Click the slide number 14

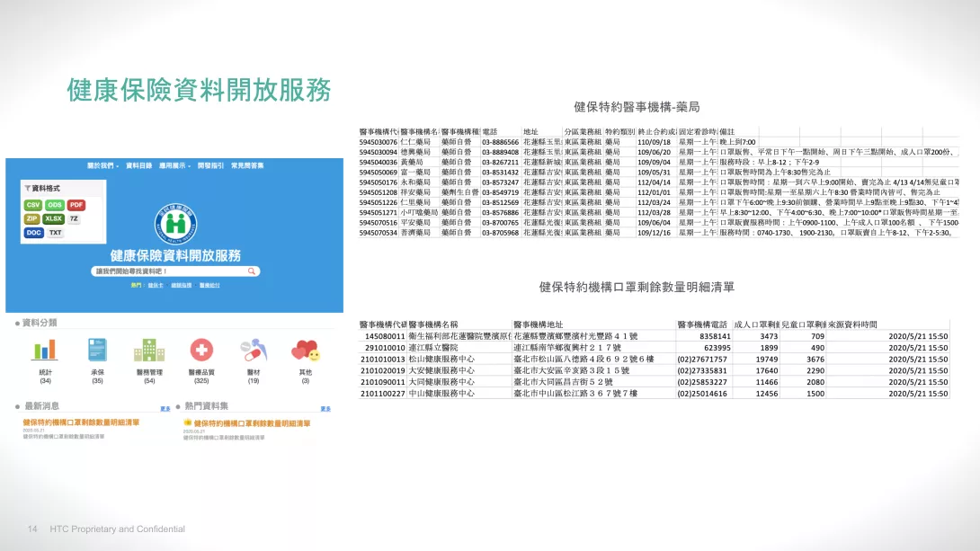pos(32,529)
